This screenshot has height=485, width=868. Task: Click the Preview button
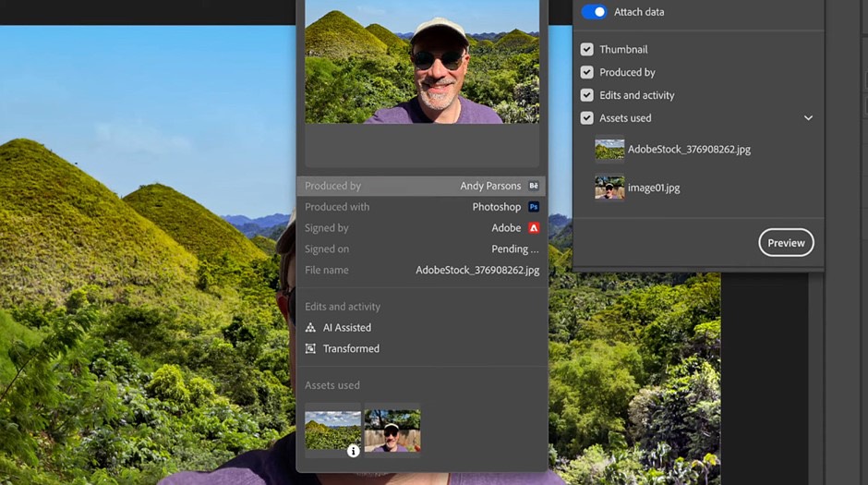coord(786,242)
